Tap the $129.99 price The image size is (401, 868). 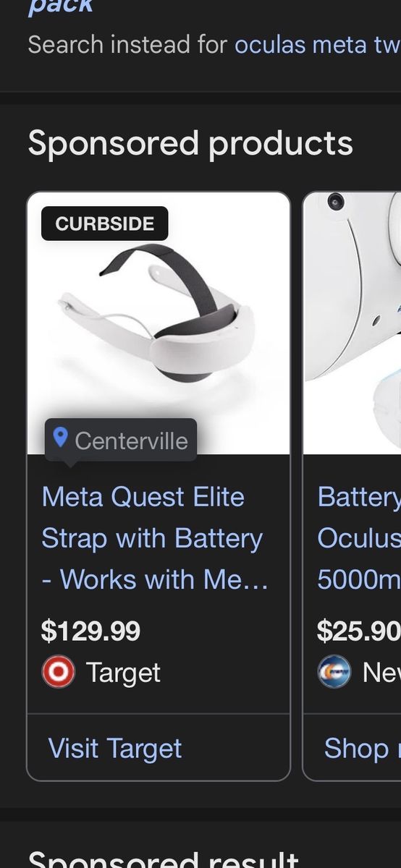click(x=90, y=631)
